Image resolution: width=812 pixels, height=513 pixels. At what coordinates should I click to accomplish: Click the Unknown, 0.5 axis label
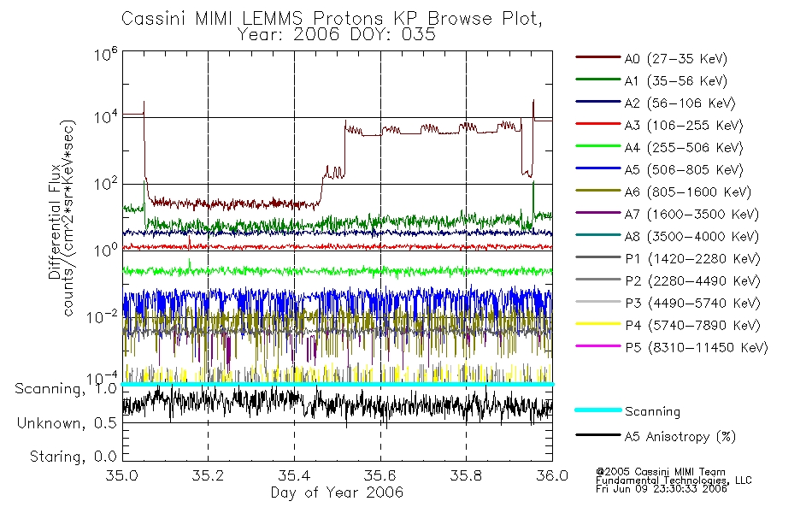click(x=67, y=423)
